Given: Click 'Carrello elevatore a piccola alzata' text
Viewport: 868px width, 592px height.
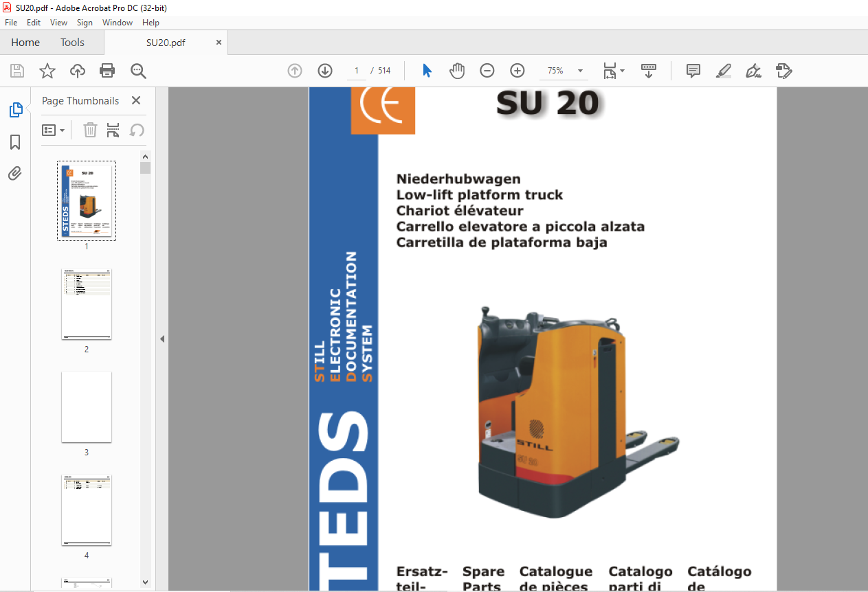Looking at the screenshot, I should tap(520, 227).
